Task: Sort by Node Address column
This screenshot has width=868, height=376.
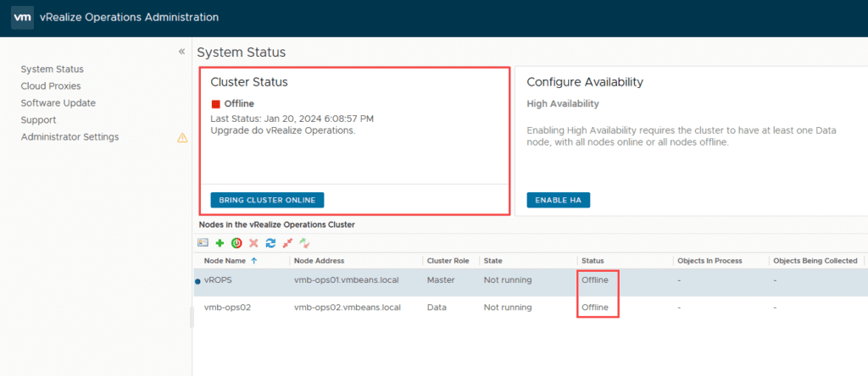Action: tap(319, 261)
